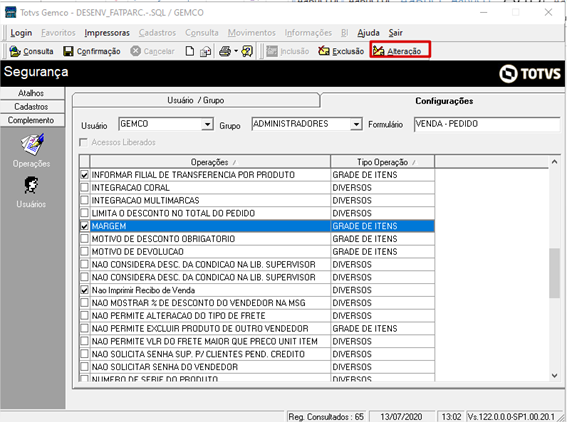Viewport: 567px width, 422px height.
Task: Click the Alteração toolbar button
Action: click(400, 50)
